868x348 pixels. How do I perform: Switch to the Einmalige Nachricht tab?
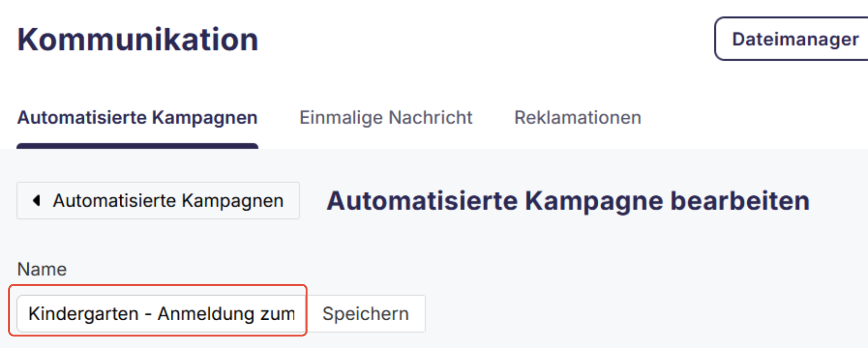click(386, 117)
